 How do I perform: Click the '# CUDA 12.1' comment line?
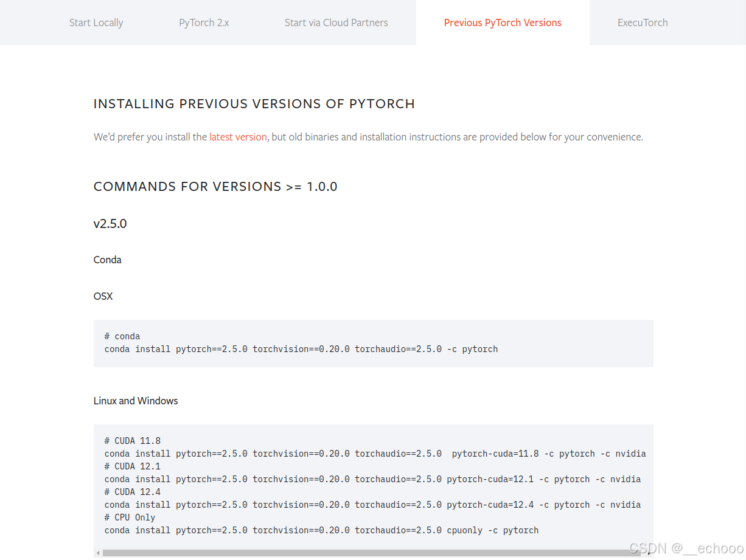point(133,466)
